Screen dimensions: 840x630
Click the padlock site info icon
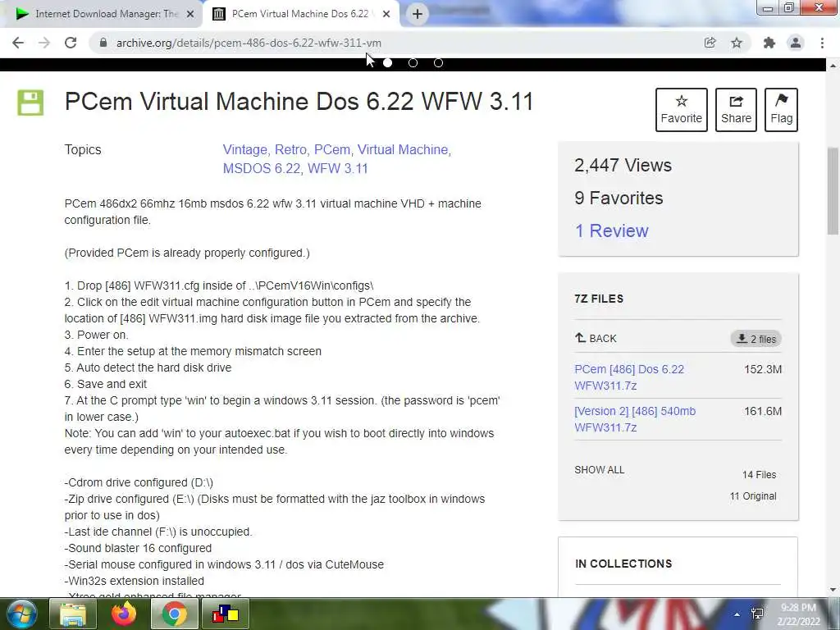coord(103,43)
